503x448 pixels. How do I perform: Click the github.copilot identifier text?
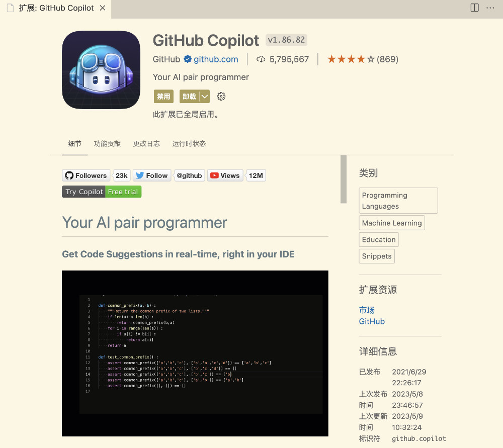pos(418,438)
